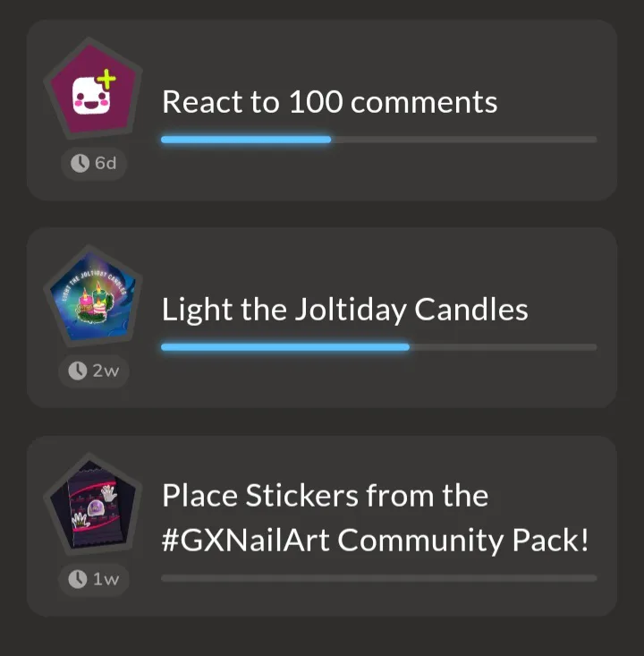
Task: Click the clock icon beside 2w
Action: click(77, 371)
